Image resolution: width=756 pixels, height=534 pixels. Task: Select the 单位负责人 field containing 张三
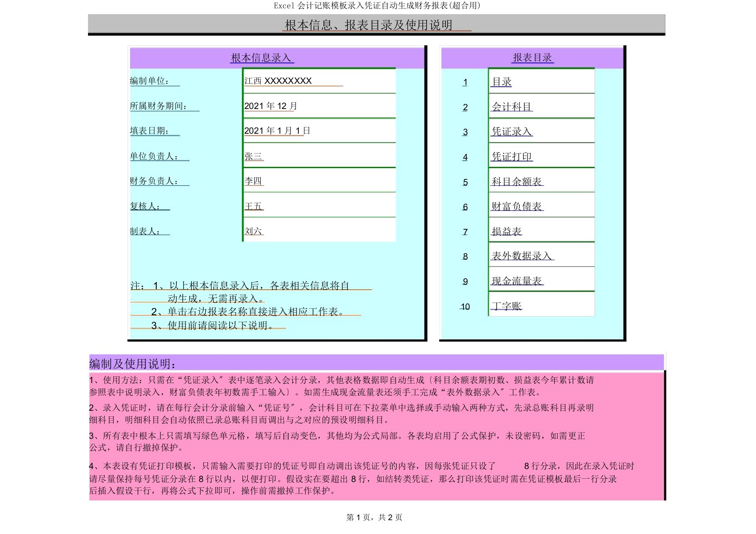[319, 156]
